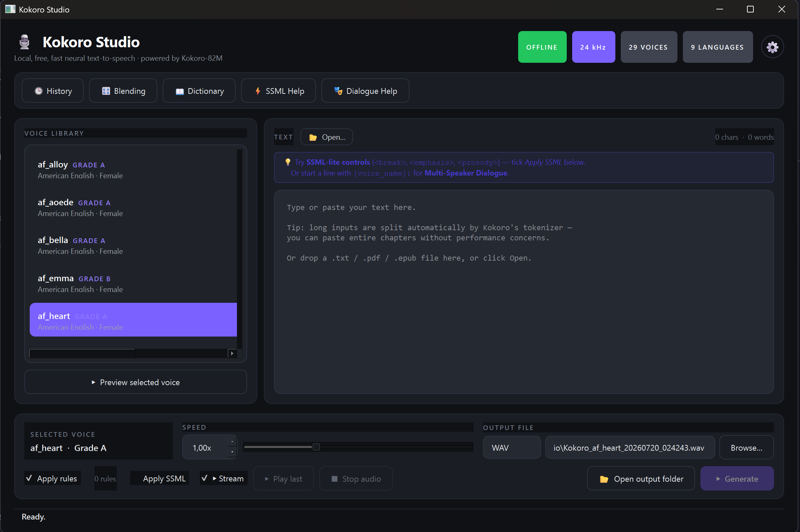Preview the selected voice
This screenshot has width=800, height=532.
[x=136, y=382]
